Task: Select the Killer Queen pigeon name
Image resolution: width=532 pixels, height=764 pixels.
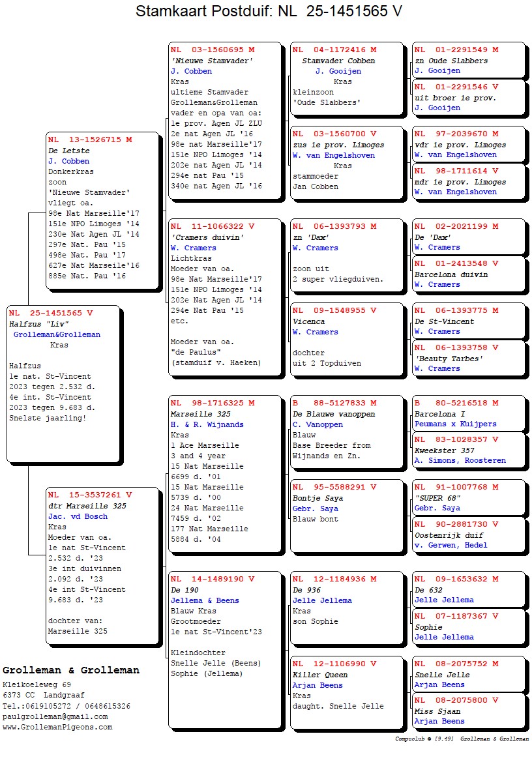Action: pos(320,675)
